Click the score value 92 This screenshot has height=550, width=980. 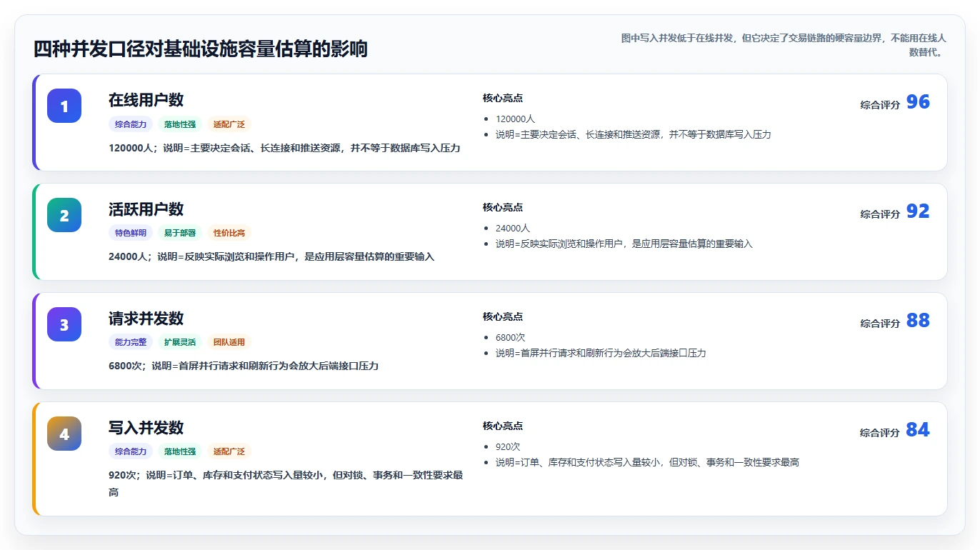[x=918, y=211]
